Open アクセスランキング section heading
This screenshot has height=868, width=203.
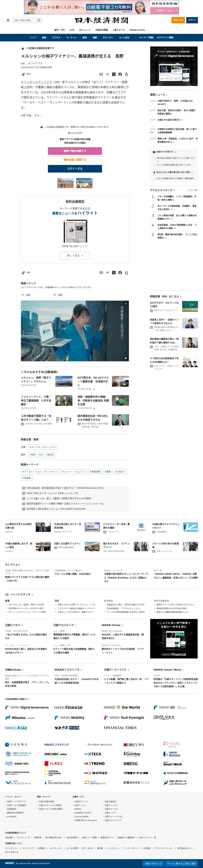point(163,190)
